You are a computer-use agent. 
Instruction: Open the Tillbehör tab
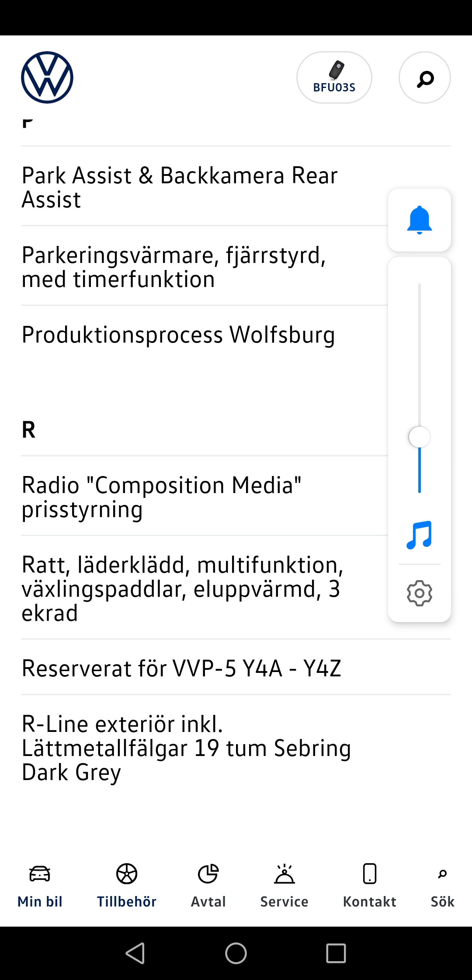(127, 885)
